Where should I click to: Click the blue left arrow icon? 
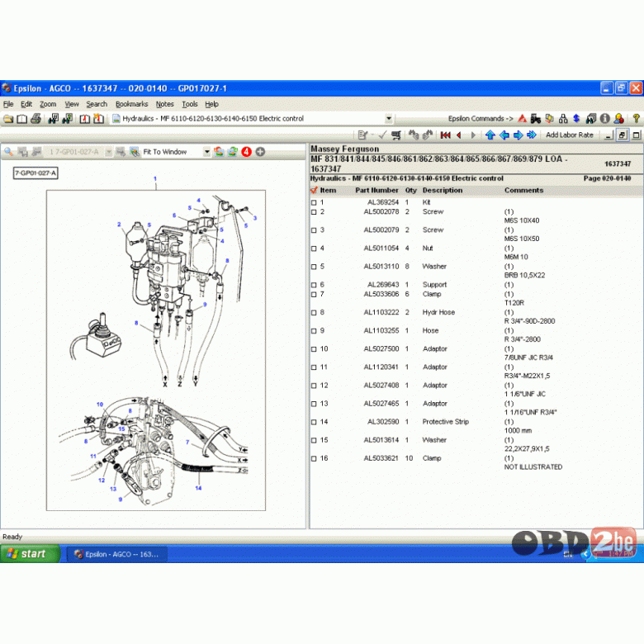click(504, 135)
